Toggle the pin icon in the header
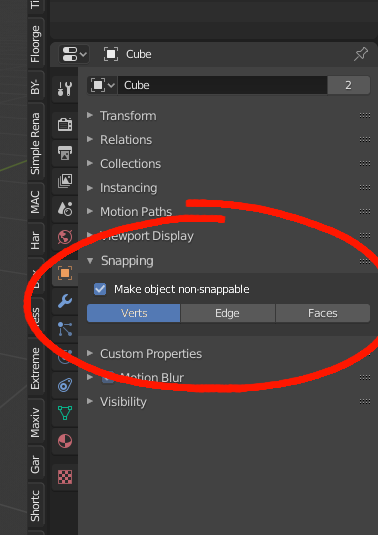378x535 pixels. [361, 54]
